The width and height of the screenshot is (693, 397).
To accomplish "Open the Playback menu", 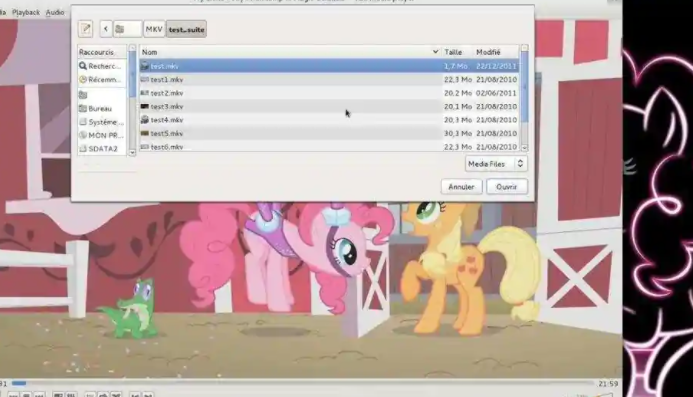I will pyautogui.click(x=26, y=12).
